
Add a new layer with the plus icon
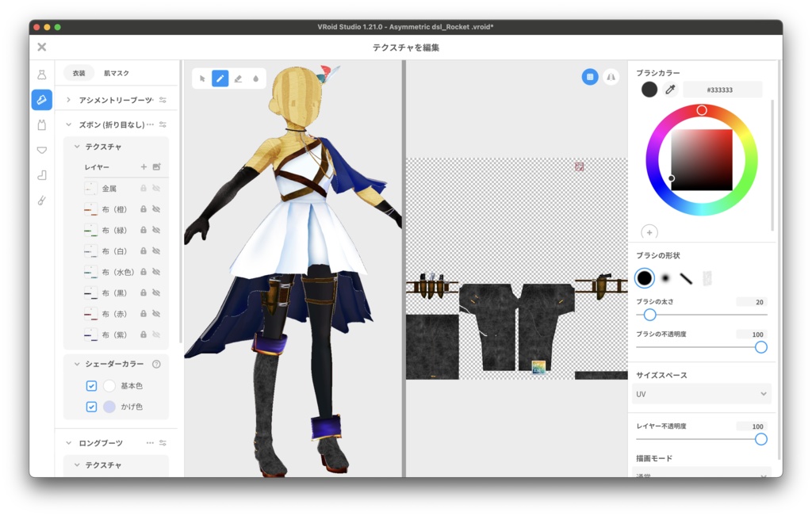click(143, 167)
